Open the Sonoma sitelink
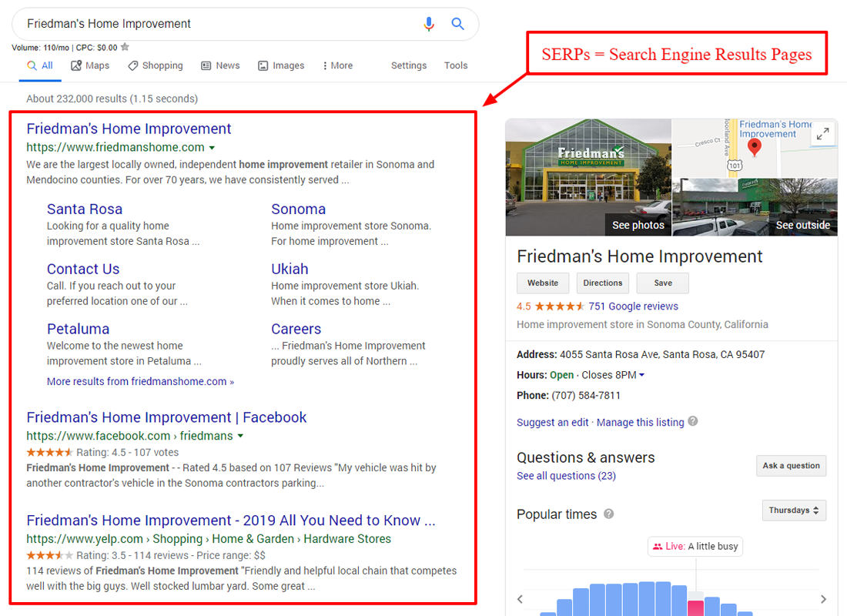847x616 pixels. tap(298, 209)
